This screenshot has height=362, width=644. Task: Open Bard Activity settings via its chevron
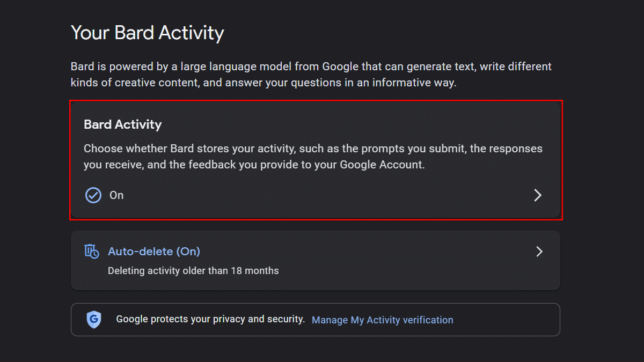tap(538, 195)
